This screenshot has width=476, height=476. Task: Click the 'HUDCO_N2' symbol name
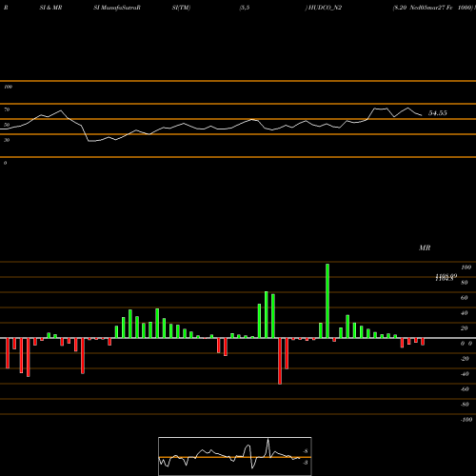coord(325,8)
